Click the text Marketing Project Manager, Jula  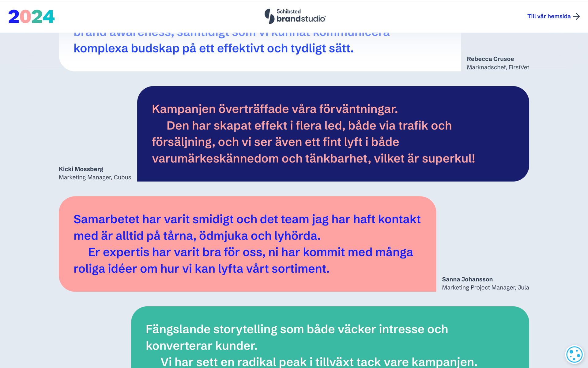click(x=485, y=287)
